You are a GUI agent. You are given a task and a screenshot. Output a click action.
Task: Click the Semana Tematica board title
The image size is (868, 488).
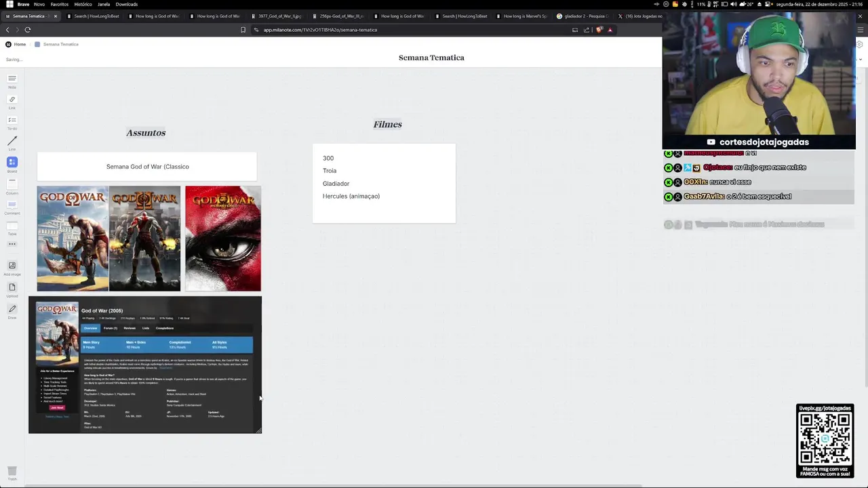(x=431, y=58)
